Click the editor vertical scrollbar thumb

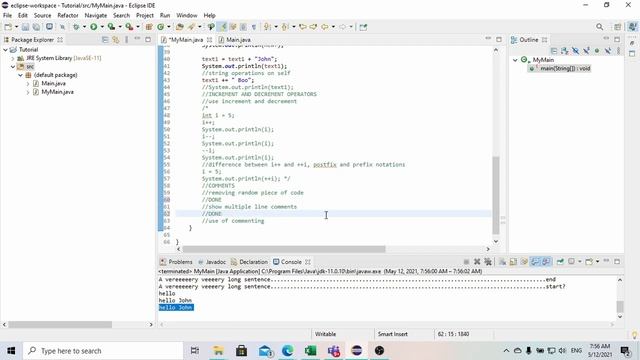[496, 195]
